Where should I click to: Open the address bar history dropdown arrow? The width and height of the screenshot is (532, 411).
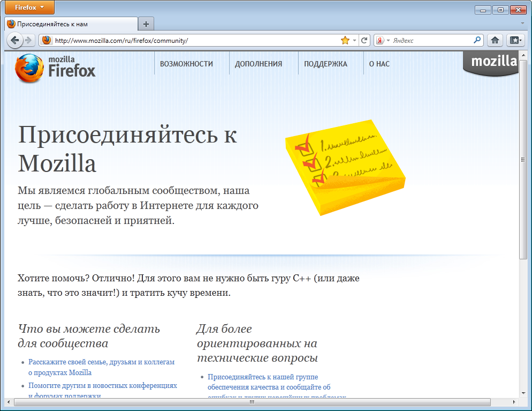click(x=354, y=40)
